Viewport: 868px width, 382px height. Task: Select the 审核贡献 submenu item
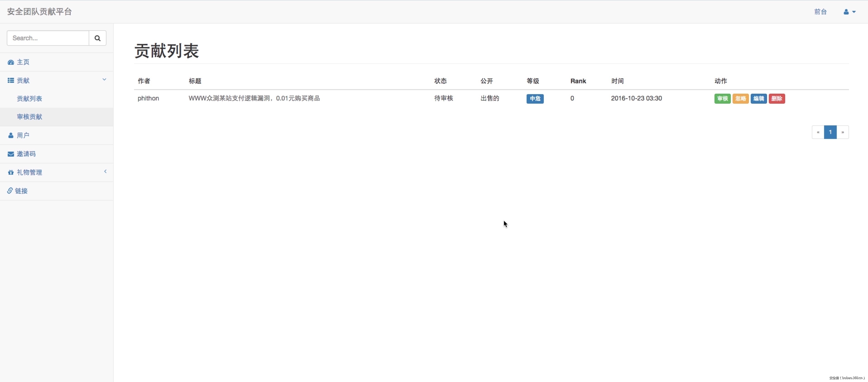30,117
